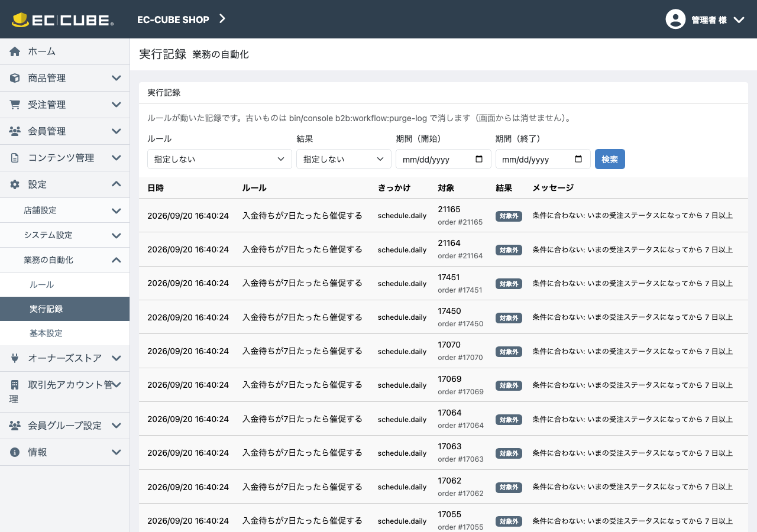
Task: Expand the システム設定 submenu chevron
Action: tap(117, 235)
